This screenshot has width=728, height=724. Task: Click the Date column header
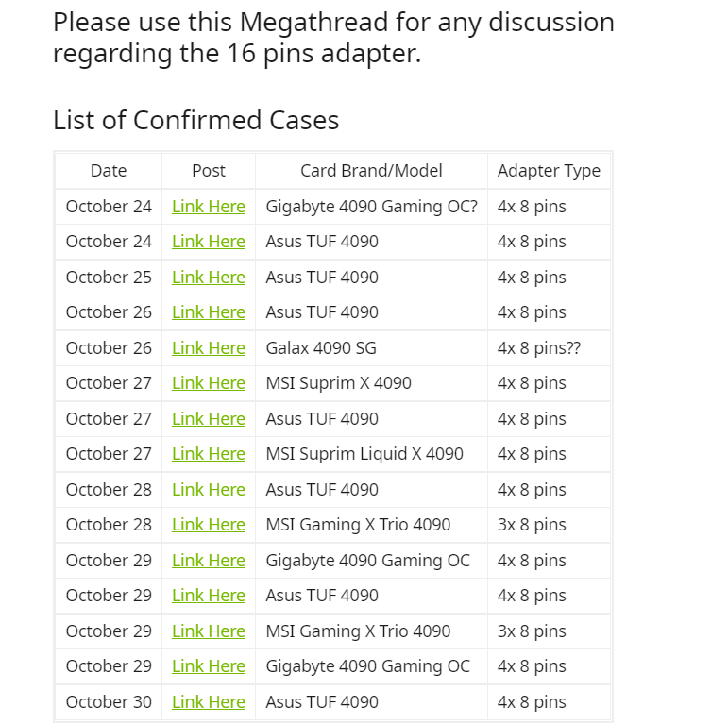[109, 171]
